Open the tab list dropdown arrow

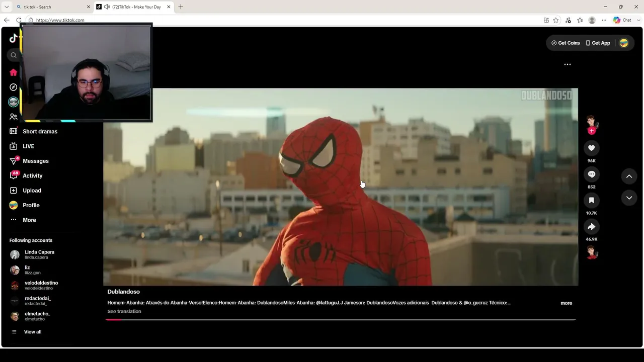(x=7, y=7)
